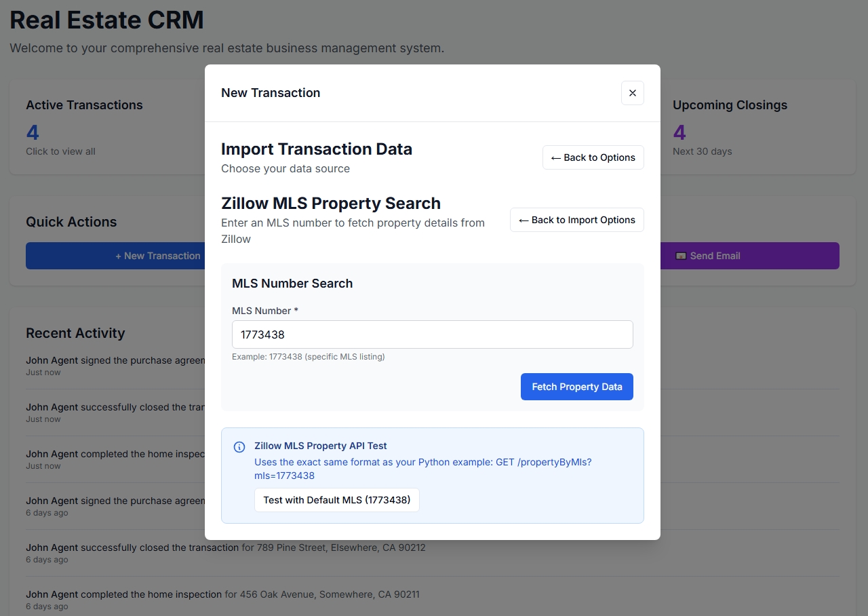Go Back to Import Options

pyautogui.click(x=576, y=220)
